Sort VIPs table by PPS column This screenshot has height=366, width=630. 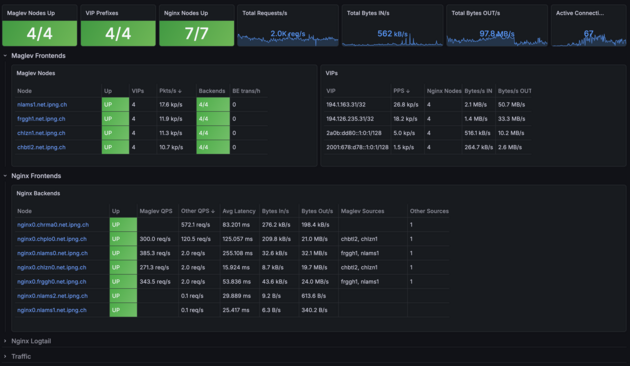coord(401,91)
